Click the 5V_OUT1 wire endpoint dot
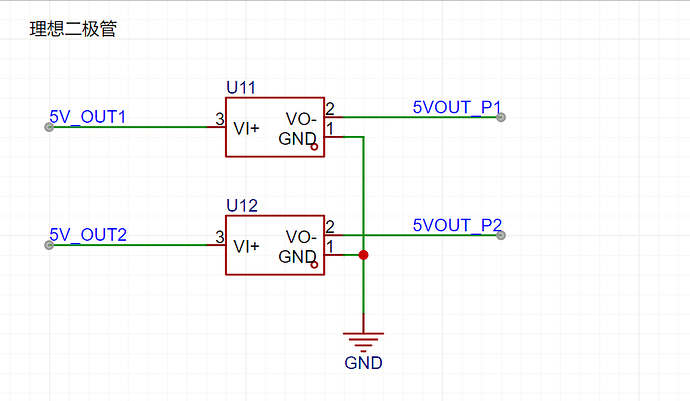This screenshot has height=401, width=690. tap(49, 127)
